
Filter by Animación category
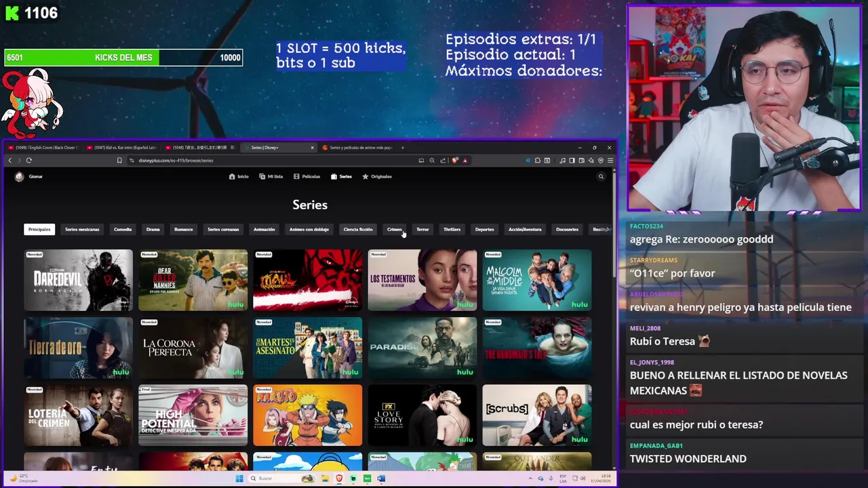264,229
